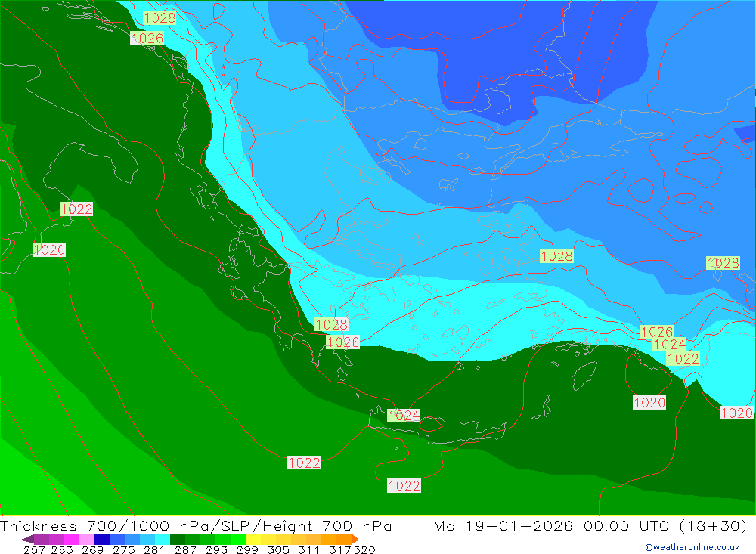
Task: Click legend value 305
Action: point(277,549)
